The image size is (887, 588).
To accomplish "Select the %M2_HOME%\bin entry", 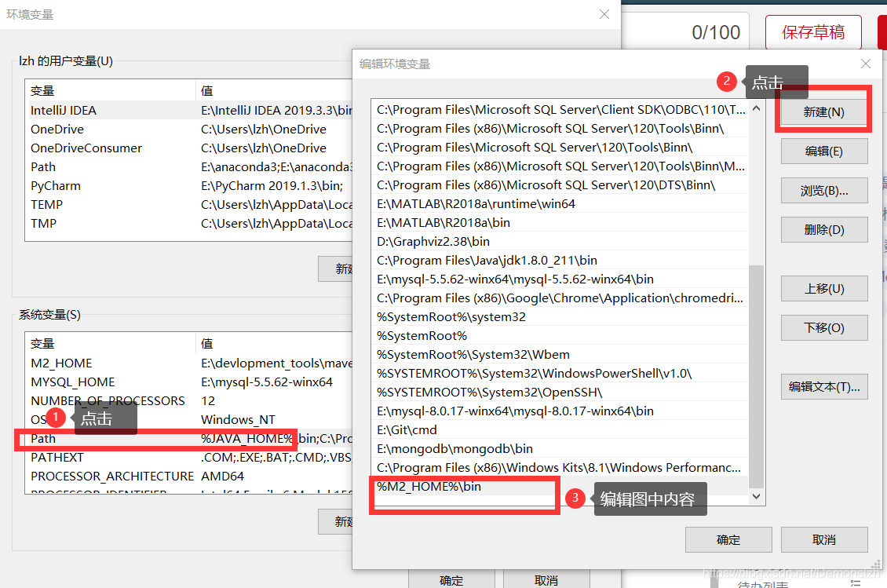I will tap(560, 486).
